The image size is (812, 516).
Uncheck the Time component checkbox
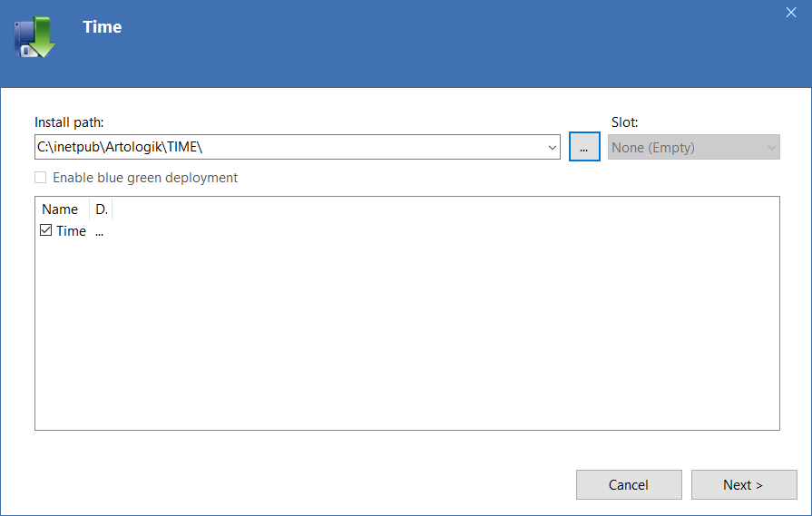pyautogui.click(x=45, y=230)
